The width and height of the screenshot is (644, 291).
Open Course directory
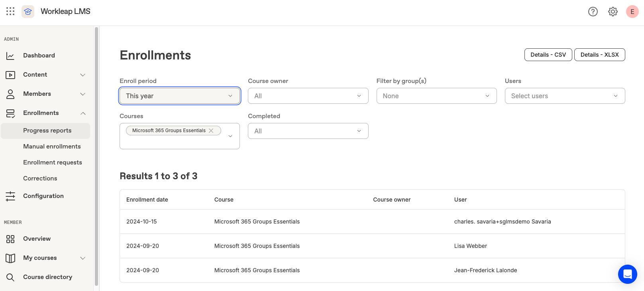click(x=47, y=277)
